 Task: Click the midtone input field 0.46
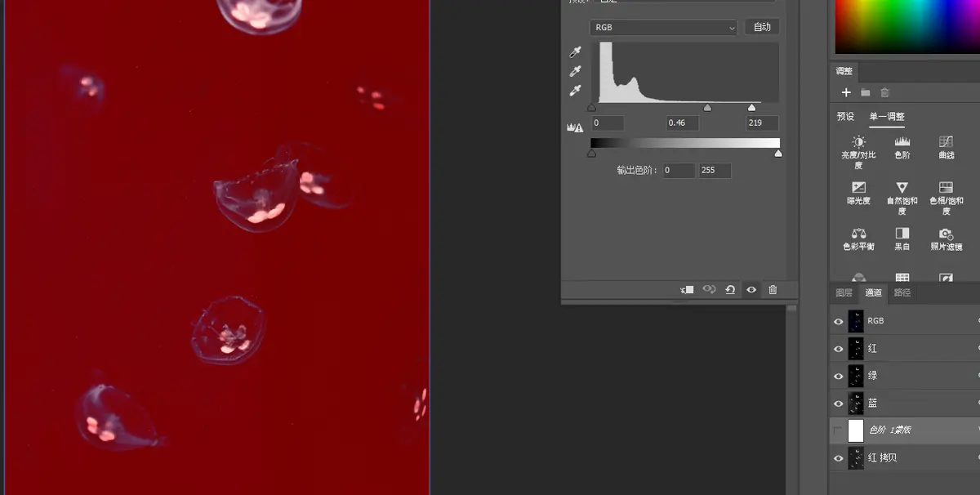682,123
